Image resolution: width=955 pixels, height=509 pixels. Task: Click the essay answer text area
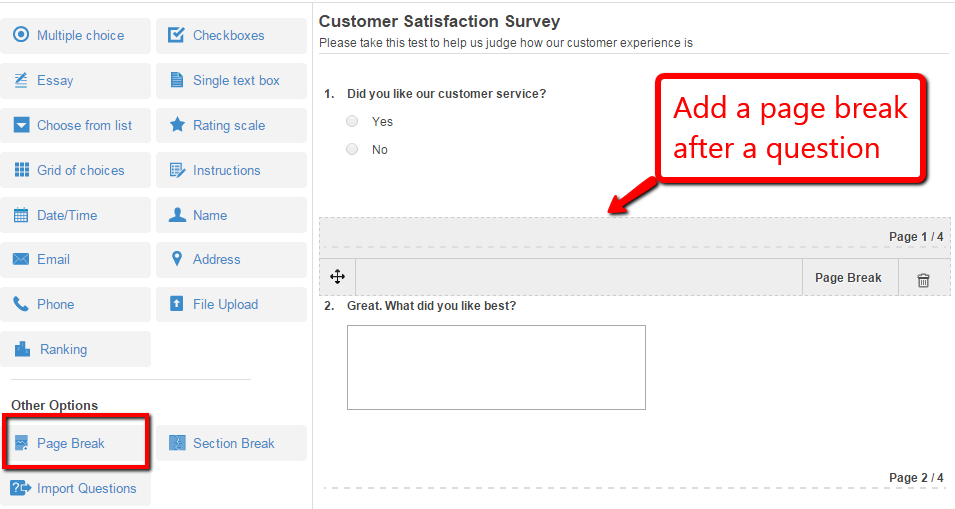point(496,367)
